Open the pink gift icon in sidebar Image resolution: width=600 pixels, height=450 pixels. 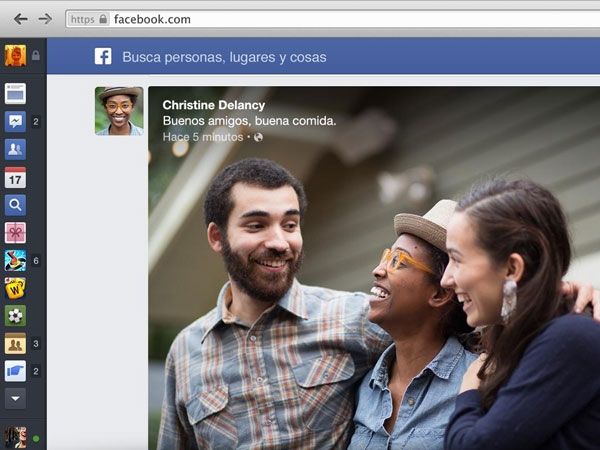coord(15,233)
